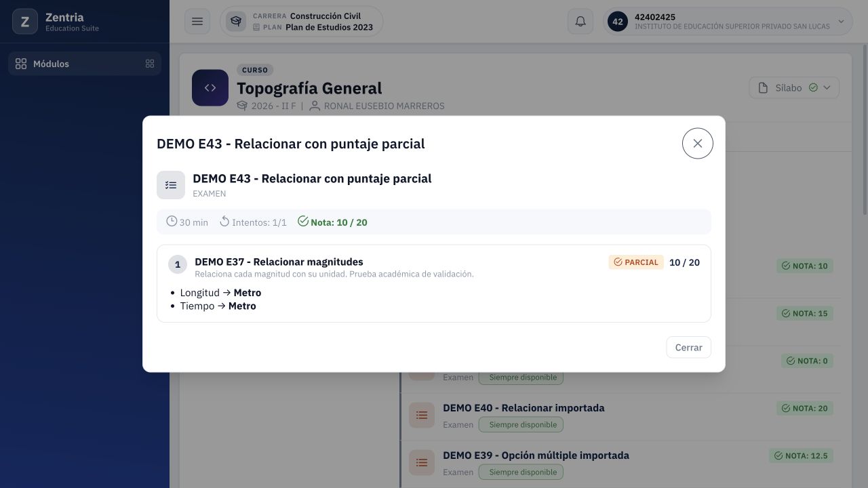Open the Sílabo dropdown
This screenshot has height=488, width=868.
[x=794, y=87]
